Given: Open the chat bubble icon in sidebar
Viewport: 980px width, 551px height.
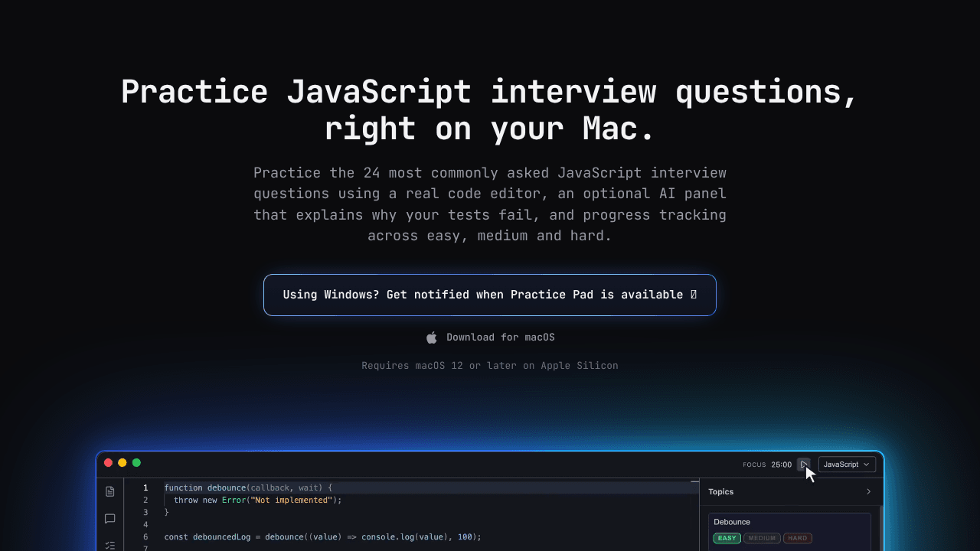Looking at the screenshot, I should 110,519.
